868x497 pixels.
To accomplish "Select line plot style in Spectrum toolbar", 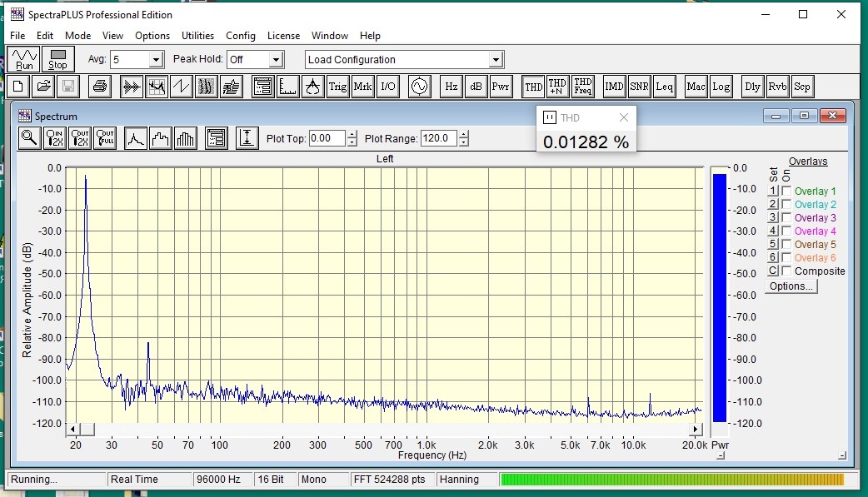I will point(136,138).
